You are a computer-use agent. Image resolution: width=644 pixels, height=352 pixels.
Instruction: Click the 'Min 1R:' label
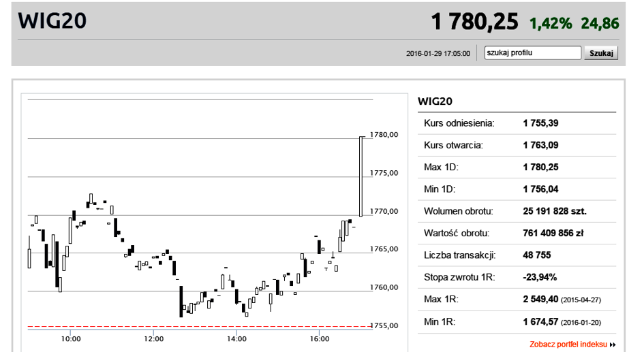[x=440, y=321]
